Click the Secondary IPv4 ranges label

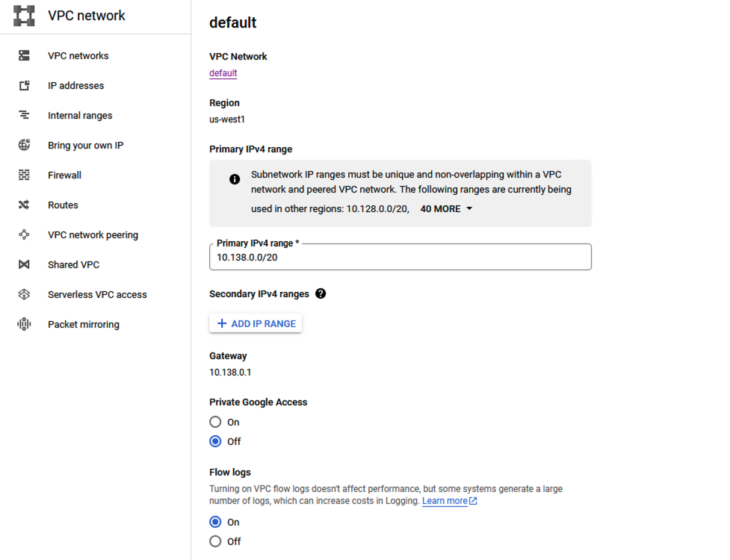(259, 293)
